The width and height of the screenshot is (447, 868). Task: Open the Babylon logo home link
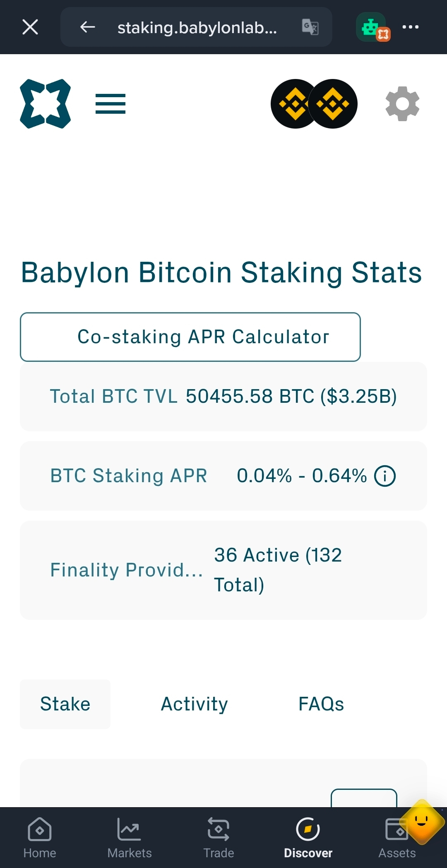click(46, 104)
